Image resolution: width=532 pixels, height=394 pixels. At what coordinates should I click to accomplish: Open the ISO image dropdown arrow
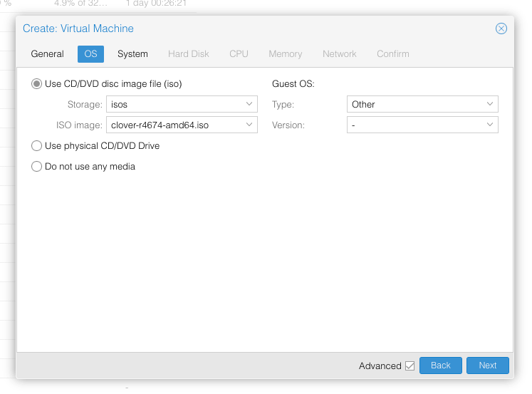click(249, 125)
